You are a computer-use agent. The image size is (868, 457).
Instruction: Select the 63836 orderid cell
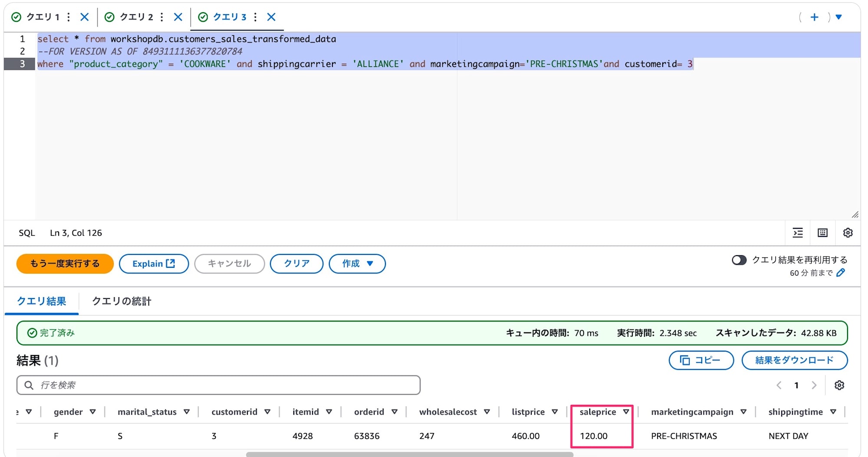tap(367, 436)
